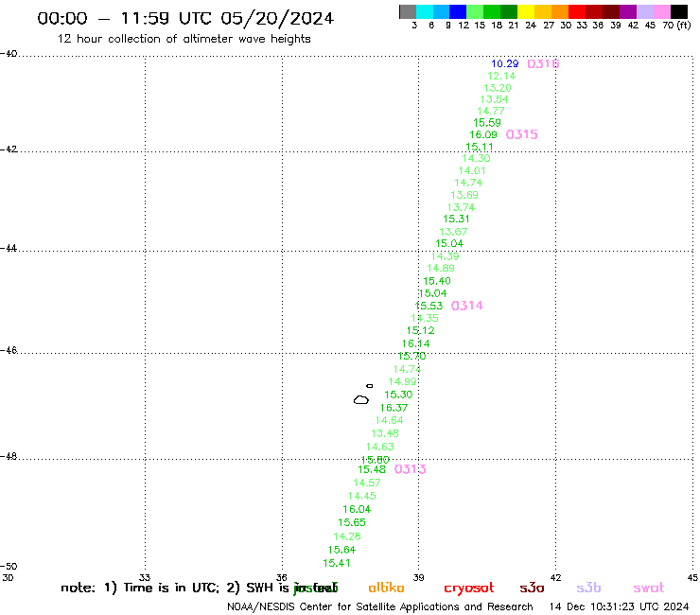Viewport: 700px width, 615px height.
Task: Click the wave height value 14.39
Action: coord(446,256)
